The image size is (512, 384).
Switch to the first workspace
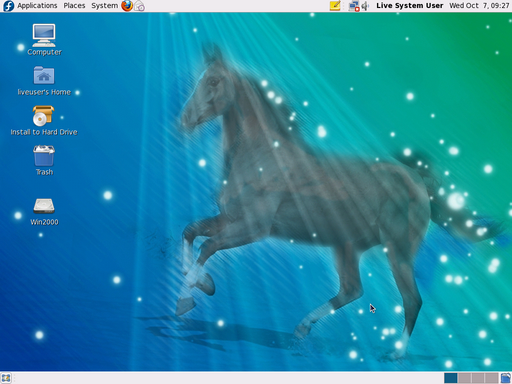(451, 378)
